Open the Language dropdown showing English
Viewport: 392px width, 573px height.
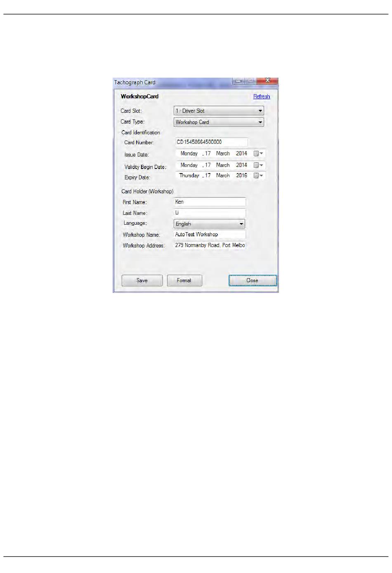pyautogui.click(x=209, y=224)
